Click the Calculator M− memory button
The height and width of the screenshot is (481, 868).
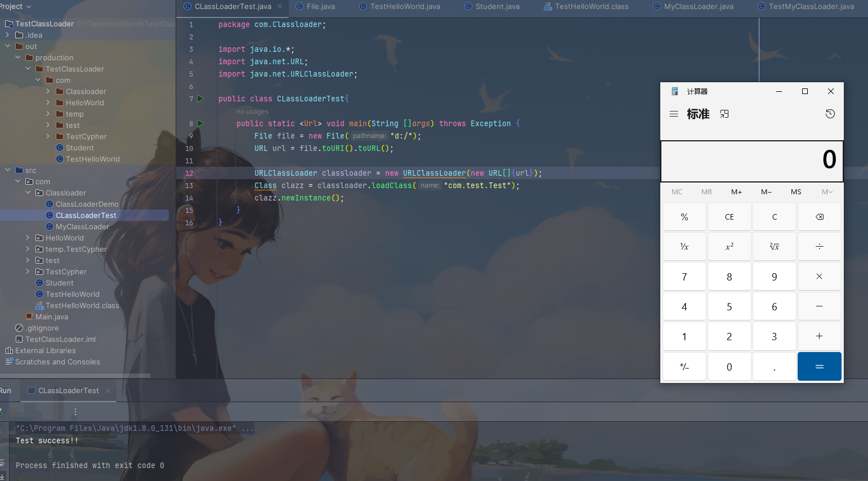766,192
